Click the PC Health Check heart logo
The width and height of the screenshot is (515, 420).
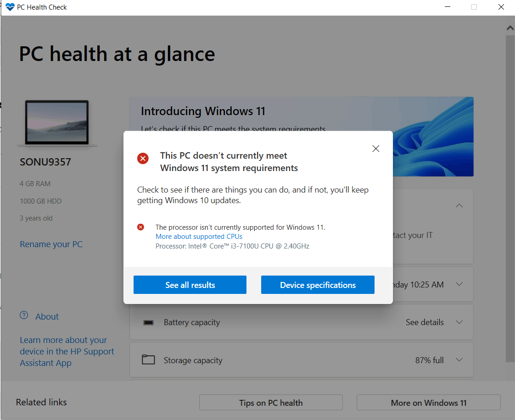10,7
